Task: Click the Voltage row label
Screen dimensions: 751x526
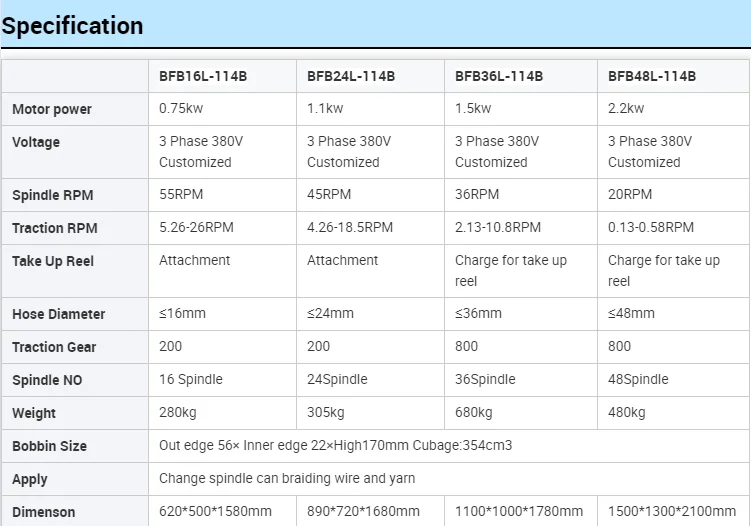Action: [36, 142]
